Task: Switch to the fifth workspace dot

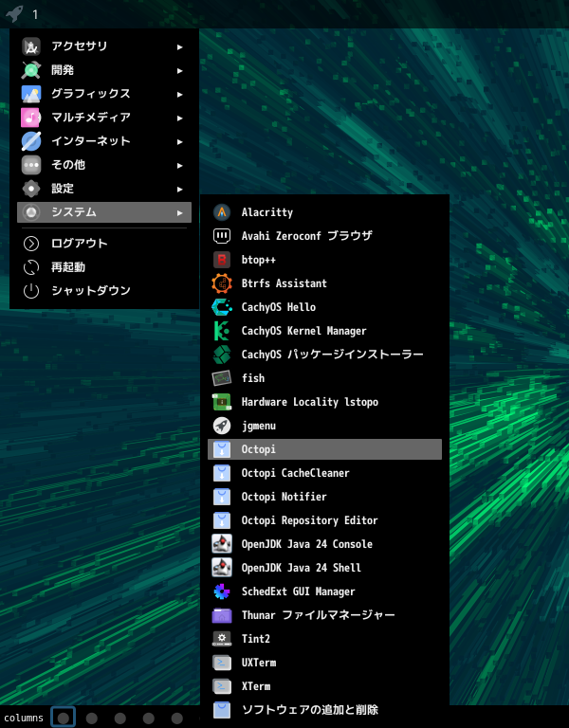Action: [177, 719]
